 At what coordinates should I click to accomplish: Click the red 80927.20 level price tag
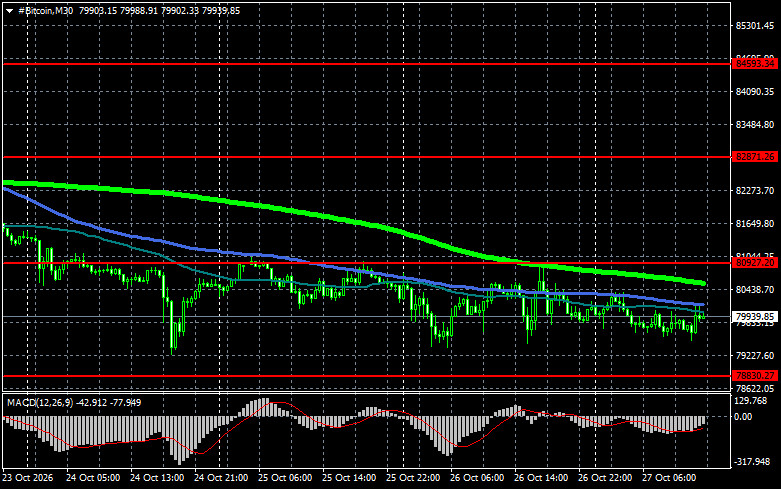coord(755,262)
